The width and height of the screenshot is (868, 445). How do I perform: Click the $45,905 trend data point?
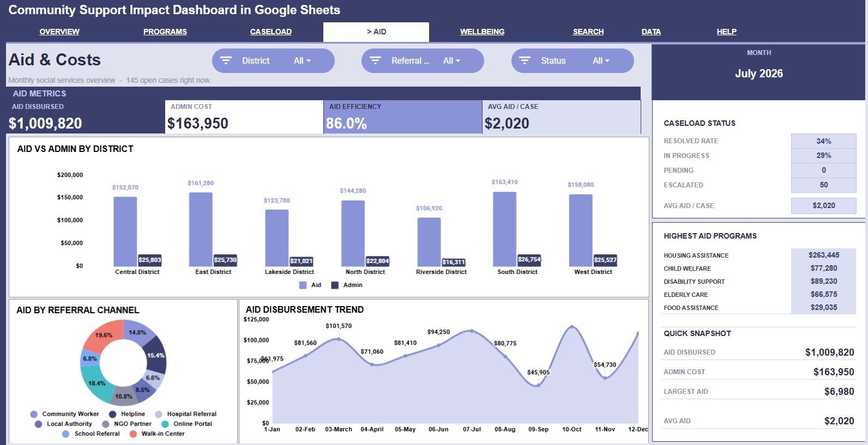[x=538, y=385]
